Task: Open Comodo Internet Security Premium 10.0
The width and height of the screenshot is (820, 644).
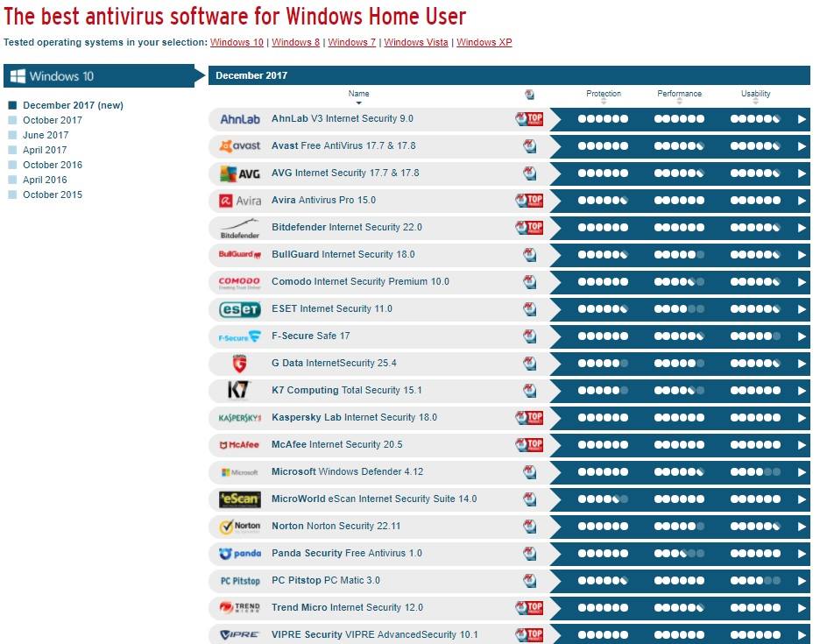Action: [360, 281]
